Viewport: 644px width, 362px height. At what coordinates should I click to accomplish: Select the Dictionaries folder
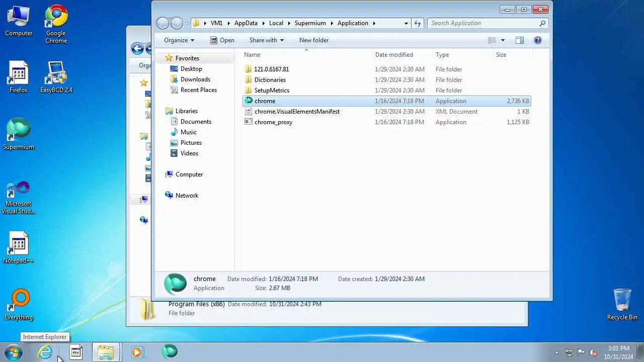[x=270, y=80]
